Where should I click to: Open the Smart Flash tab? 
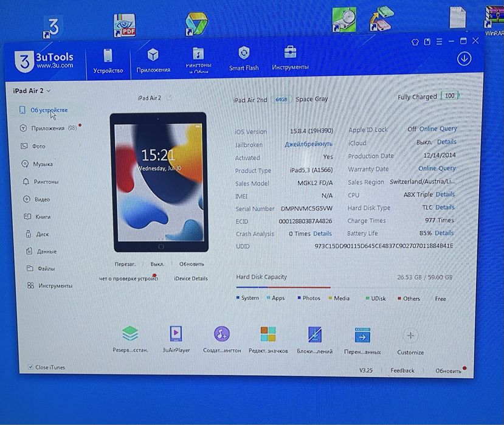click(244, 58)
